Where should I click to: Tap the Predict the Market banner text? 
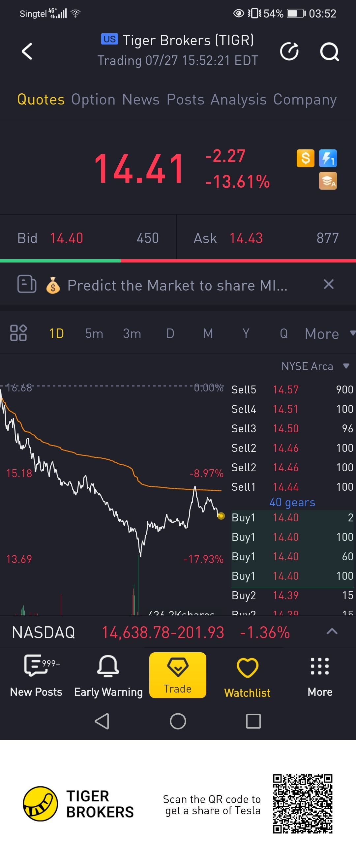[x=177, y=285]
